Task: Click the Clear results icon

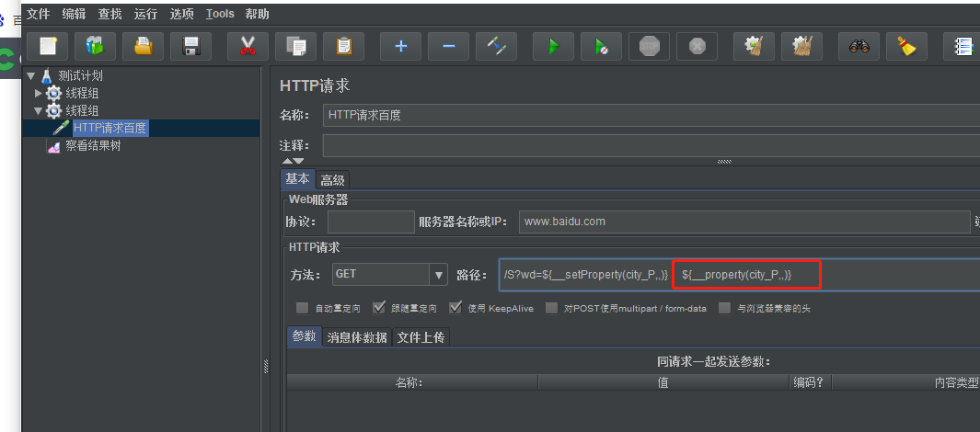Action: click(x=754, y=46)
